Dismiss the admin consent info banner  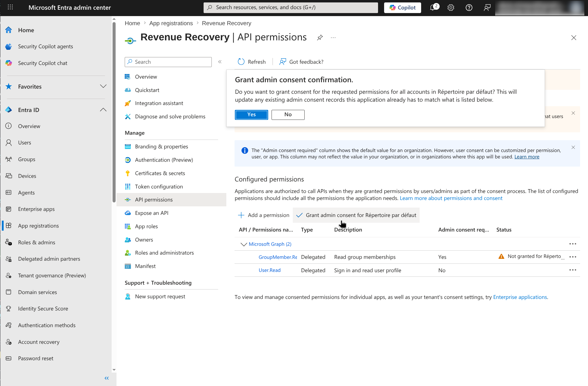click(x=573, y=147)
